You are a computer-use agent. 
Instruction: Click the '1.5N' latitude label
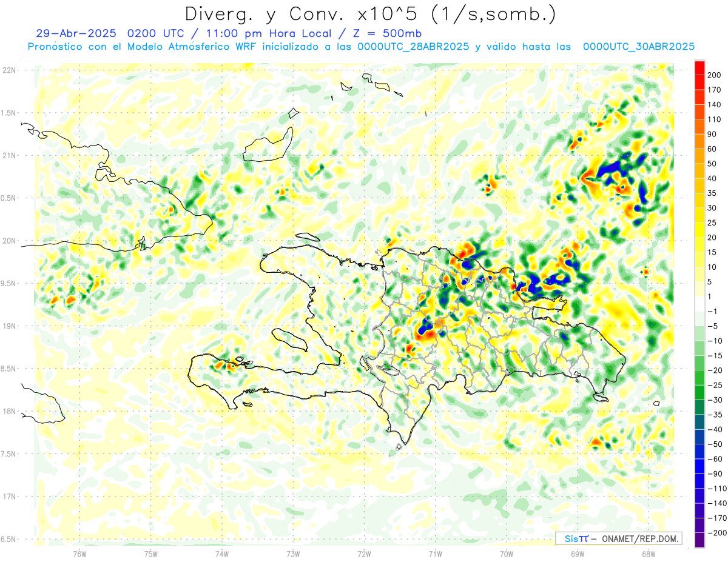coord(10,113)
